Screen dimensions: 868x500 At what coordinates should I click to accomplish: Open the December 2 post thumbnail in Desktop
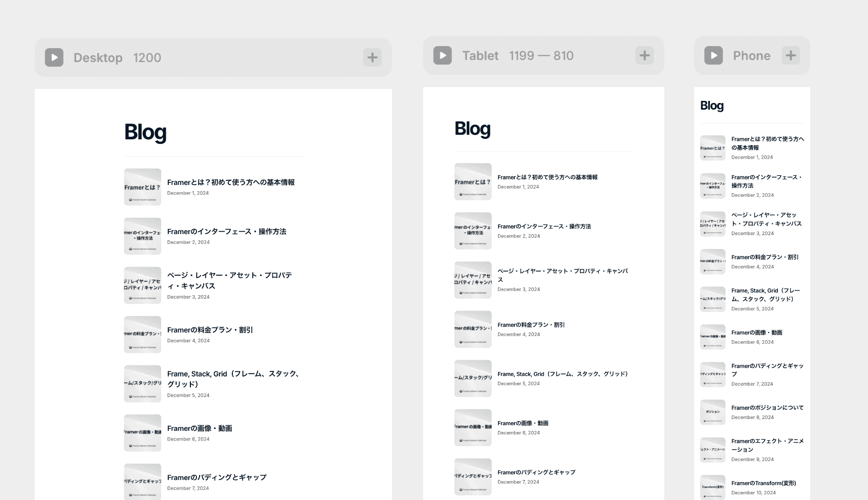[x=143, y=236]
